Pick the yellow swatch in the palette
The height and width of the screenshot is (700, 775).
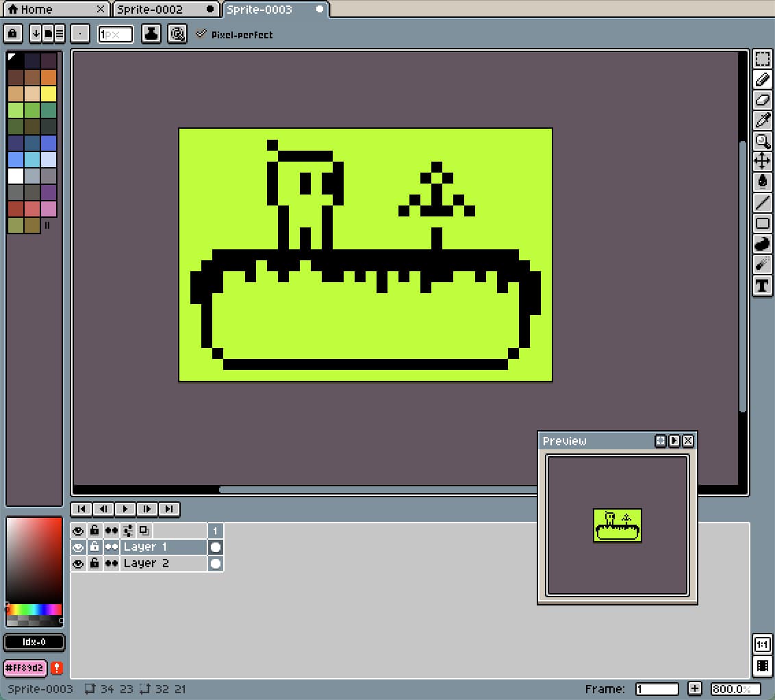click(49, 94)
